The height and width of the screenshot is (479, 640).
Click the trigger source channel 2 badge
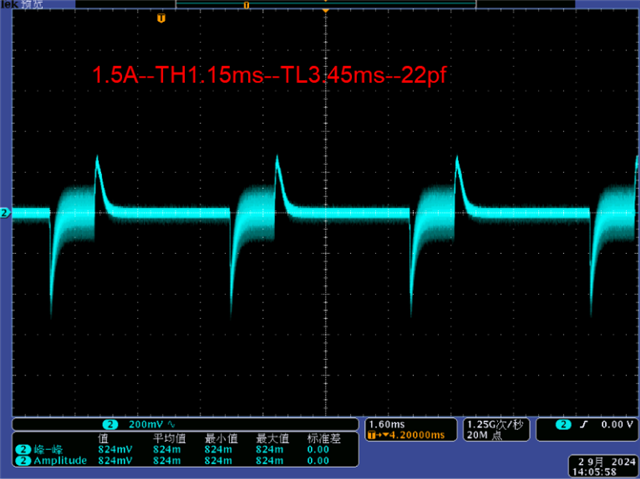click(x=563, y=424)
